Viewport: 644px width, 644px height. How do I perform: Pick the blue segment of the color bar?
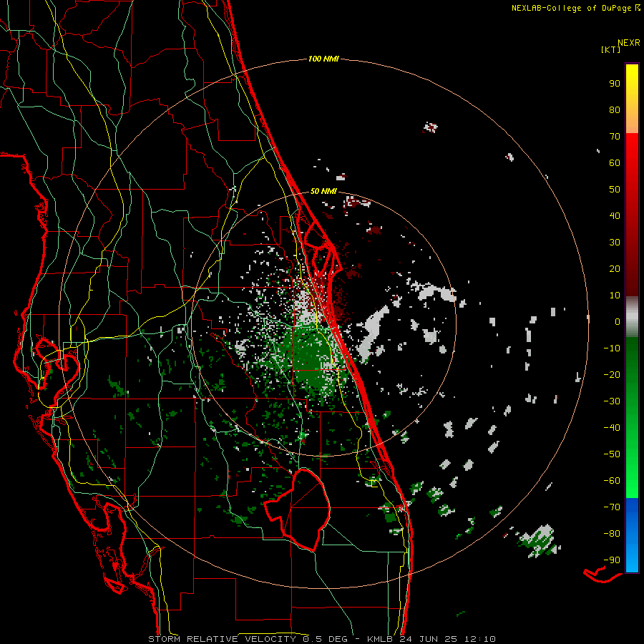[632, 535]
